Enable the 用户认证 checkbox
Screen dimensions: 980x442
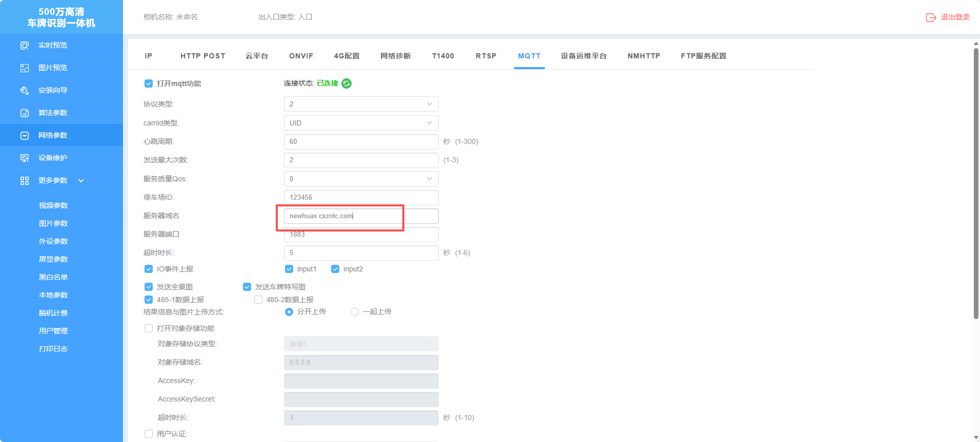(149, 434)
